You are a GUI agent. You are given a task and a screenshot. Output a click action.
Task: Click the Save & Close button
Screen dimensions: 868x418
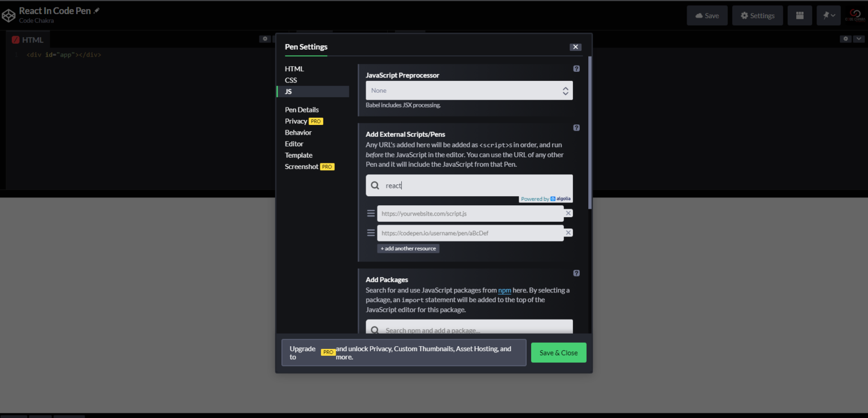[558, 353]
